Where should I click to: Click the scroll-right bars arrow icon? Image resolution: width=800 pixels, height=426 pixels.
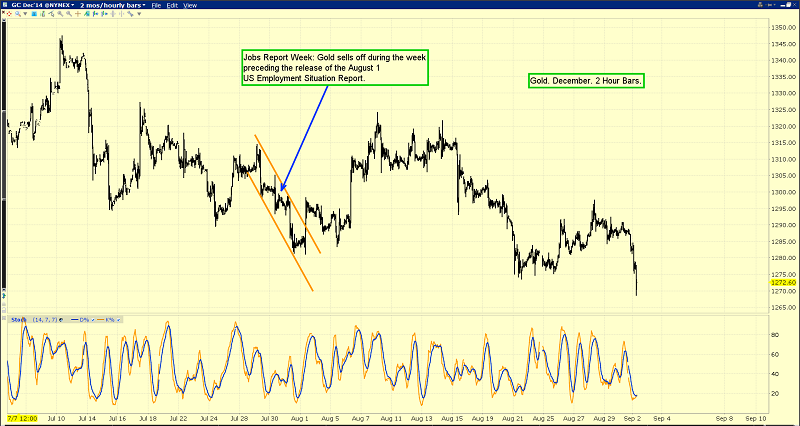click(104, 14)
